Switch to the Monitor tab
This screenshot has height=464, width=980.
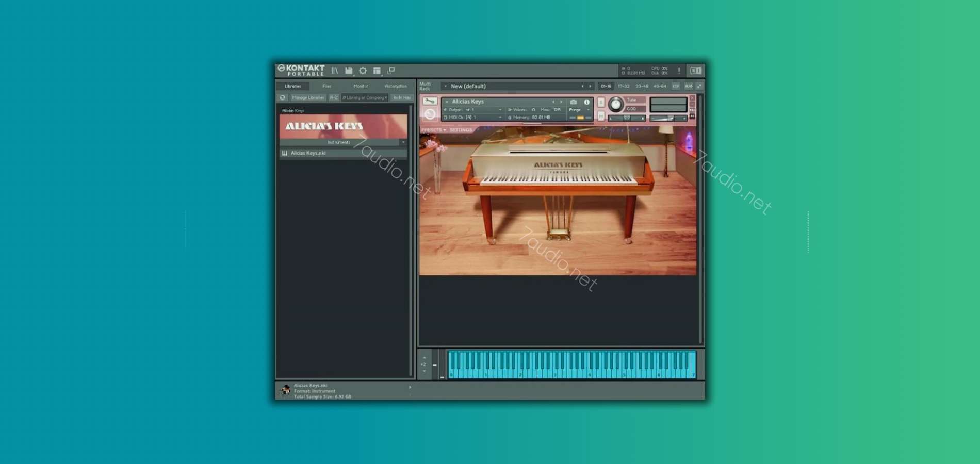pos(361,86)
